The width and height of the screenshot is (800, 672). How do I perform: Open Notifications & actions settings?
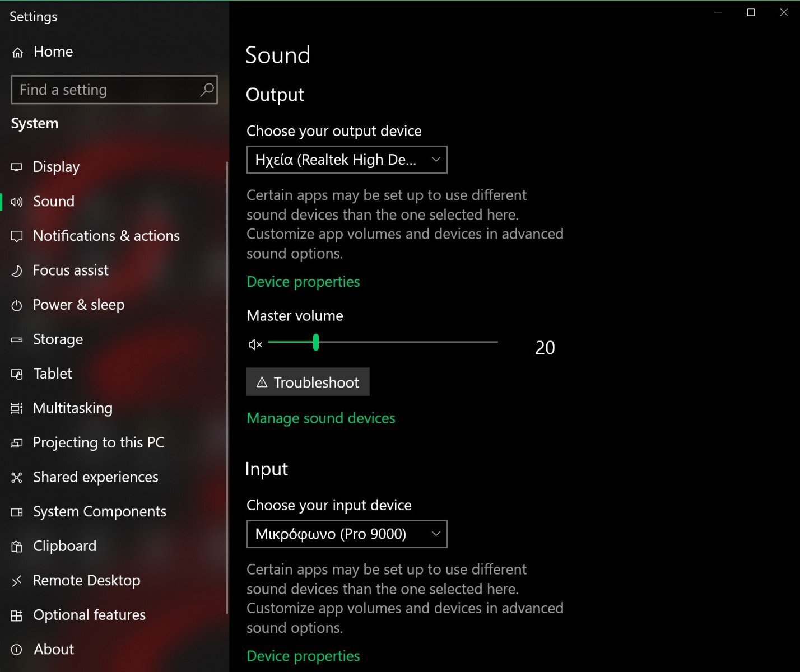coord(106,236)
